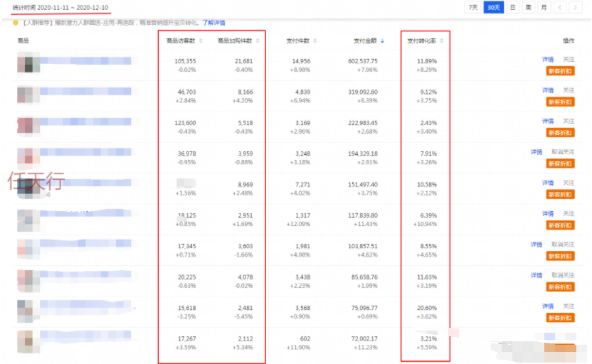592x364 pixels.
Task: Select the 30天 time range
Action: coord(493,7)
